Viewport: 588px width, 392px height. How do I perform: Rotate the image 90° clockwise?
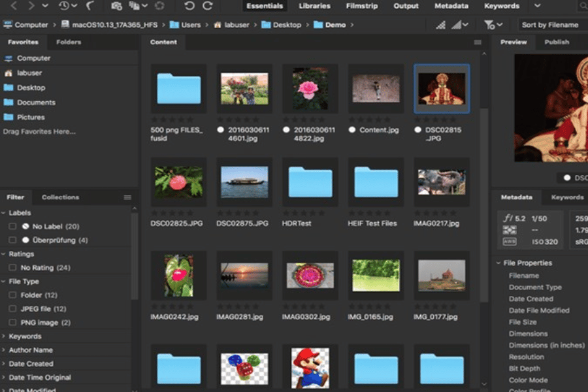pyautogui.click(x=208, y=6)
